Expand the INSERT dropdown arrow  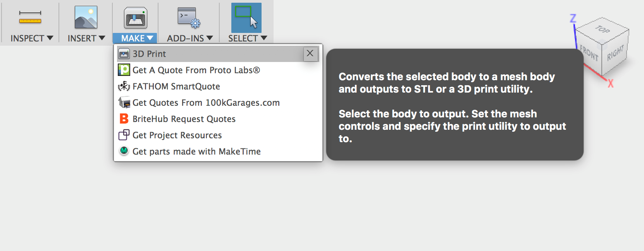(x=102, y=38)
